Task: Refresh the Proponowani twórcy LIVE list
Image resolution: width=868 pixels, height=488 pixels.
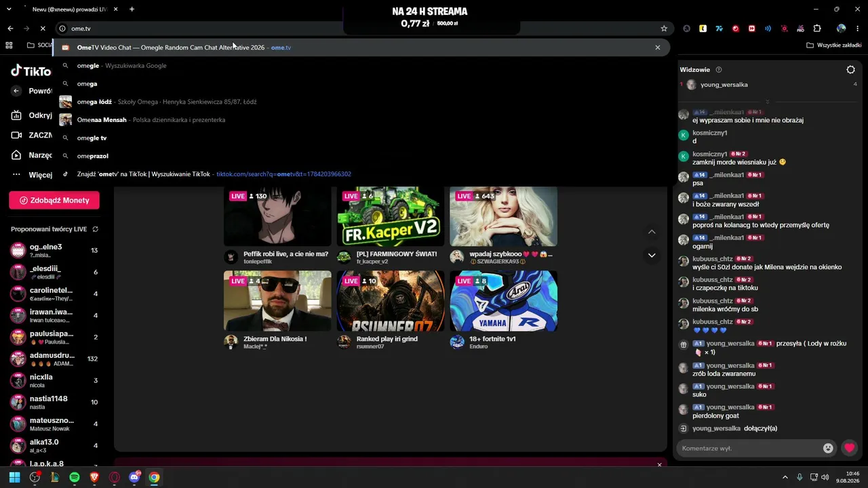Action: [x=95, y=229]
